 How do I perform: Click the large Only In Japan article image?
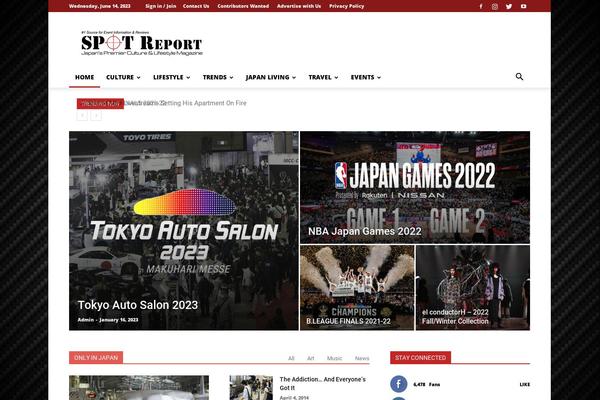[x=139, y=388]
